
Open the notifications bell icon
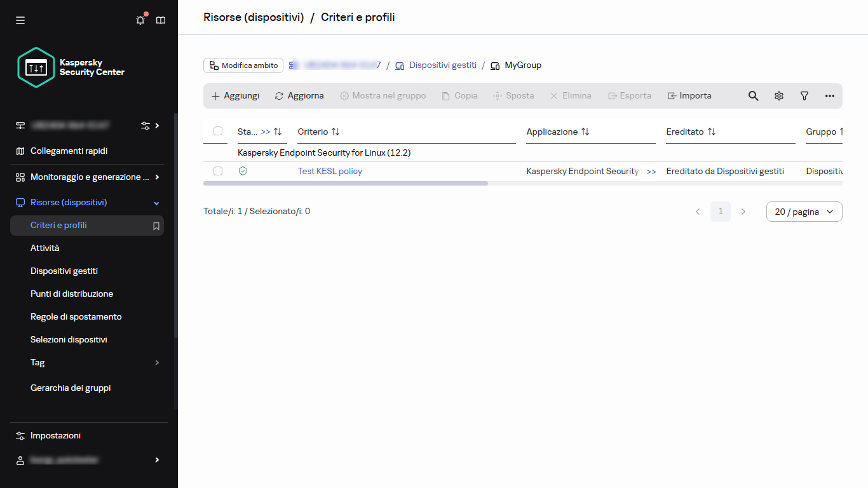[x=140, y=20]
